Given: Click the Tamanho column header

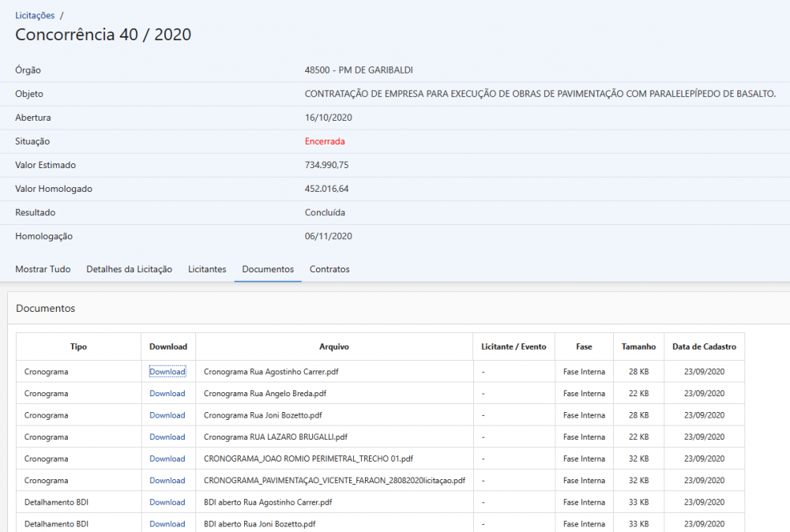Looking at the screenshot, I should pyautogui.click(x=638, y=347).
